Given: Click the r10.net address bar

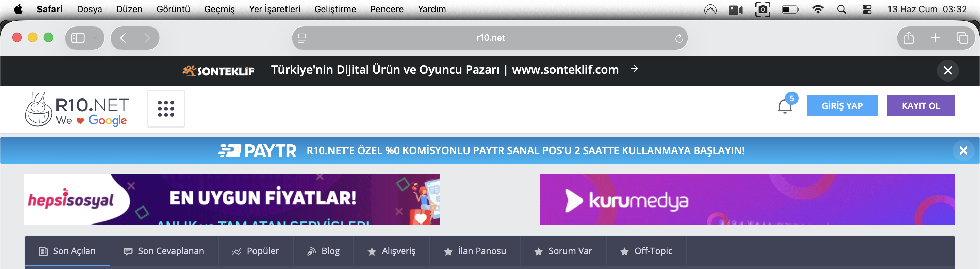Looking at the screenshot, I should [x=490, y=38].
